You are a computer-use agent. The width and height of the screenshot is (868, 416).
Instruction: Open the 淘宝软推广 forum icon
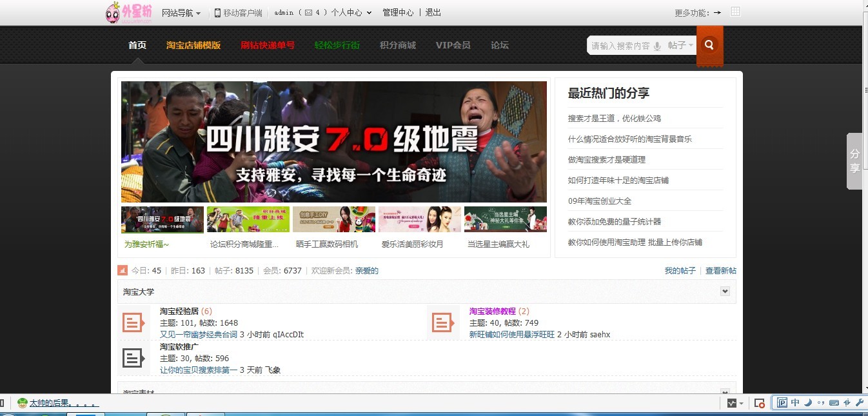pyautogui.click(x=133, y=357)
